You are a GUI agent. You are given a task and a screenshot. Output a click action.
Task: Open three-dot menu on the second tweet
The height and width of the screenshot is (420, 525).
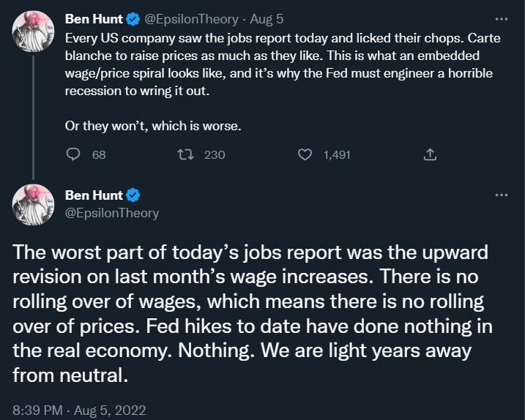tap(502, 195)
